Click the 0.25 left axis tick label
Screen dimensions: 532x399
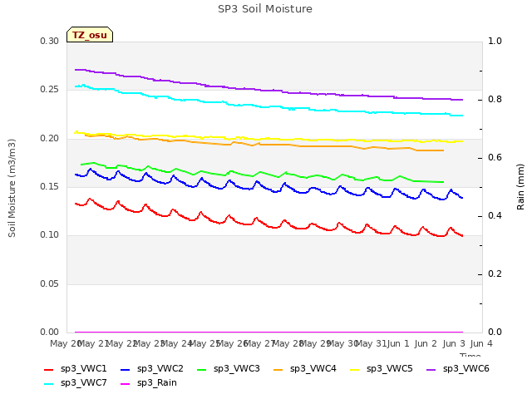coord(50,90)
